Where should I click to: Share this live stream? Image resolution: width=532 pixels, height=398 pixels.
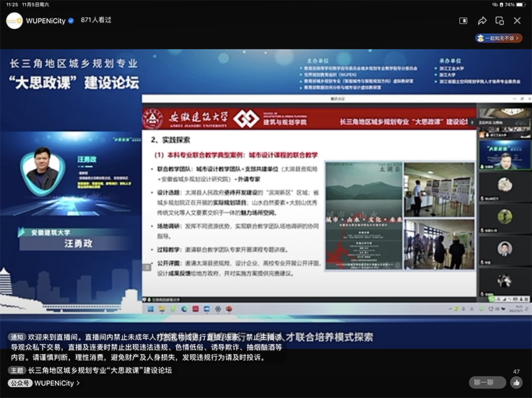482,21
